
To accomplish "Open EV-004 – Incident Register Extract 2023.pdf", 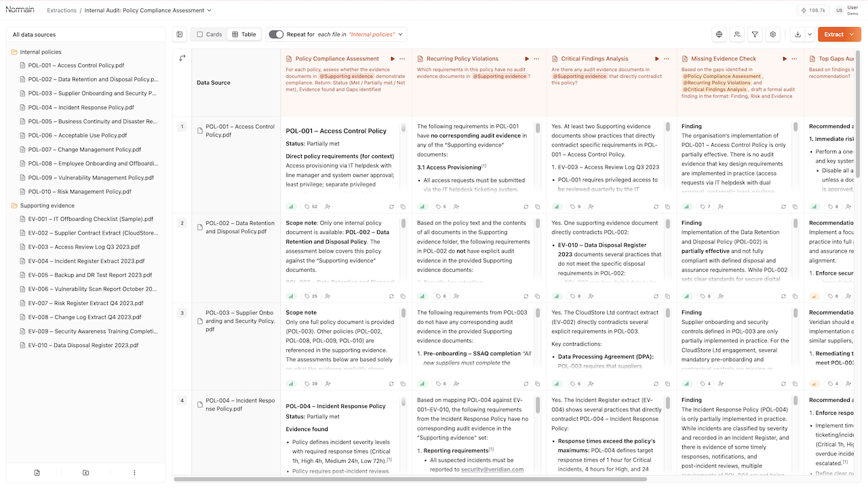I will tap(86, 261).
